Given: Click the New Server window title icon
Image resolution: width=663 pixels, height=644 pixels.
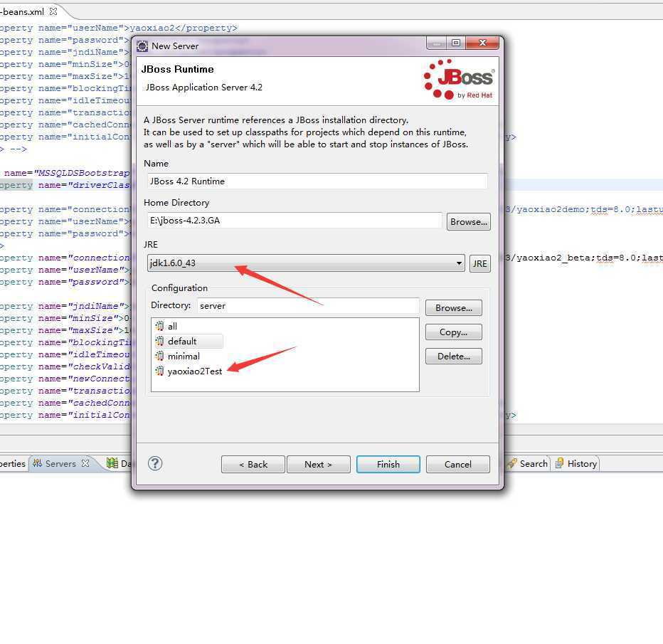Looking at the screenshot, I should pyautogui.click(x=142, y=46).
